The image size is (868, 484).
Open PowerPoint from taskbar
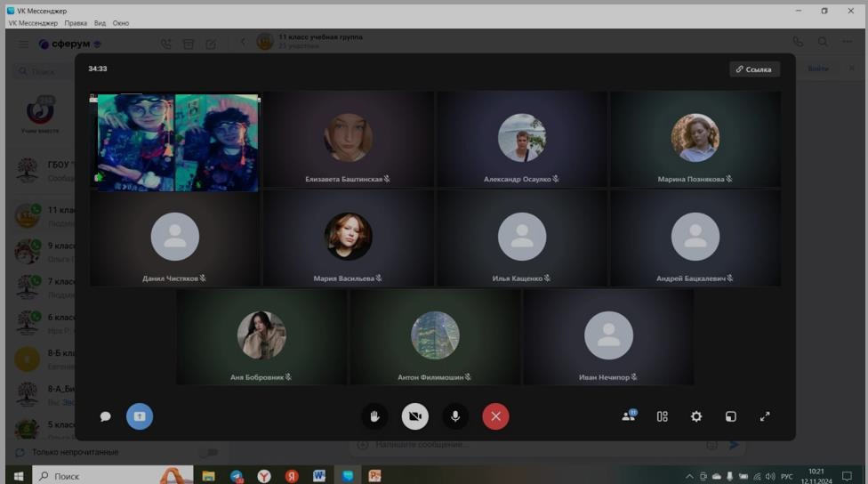(374, 476)
